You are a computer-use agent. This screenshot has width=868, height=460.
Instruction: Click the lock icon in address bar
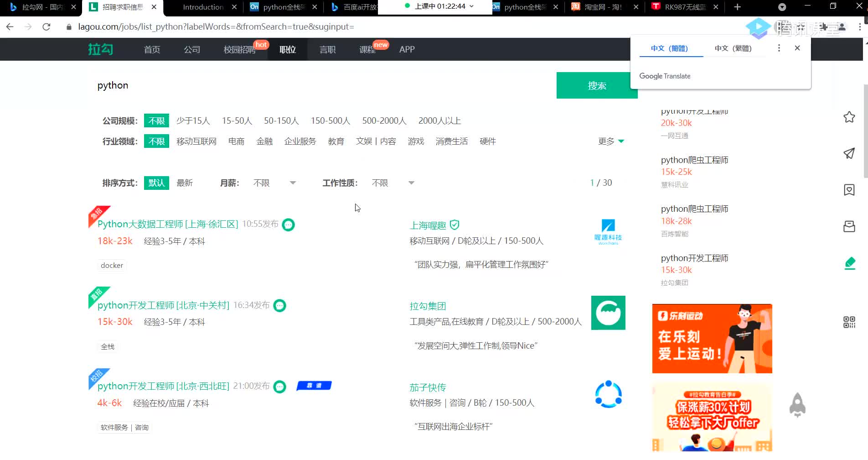click(x=69, y=27)
